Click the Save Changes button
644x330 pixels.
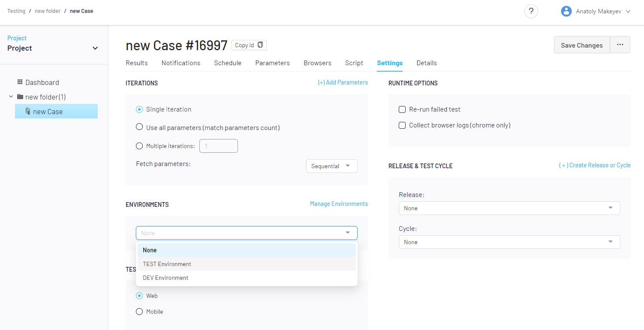point(581,45)
